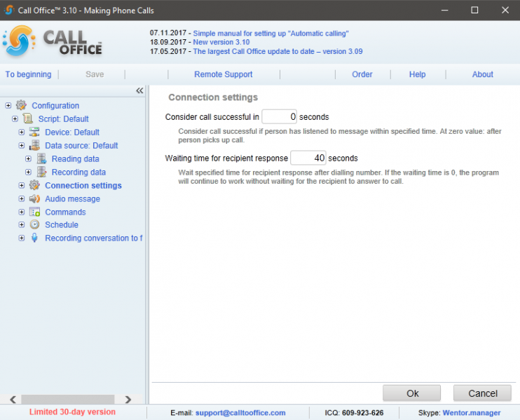The image size is (520, 420).
Task: Click the Connection settings gear icon
Action: pos(34,185)
